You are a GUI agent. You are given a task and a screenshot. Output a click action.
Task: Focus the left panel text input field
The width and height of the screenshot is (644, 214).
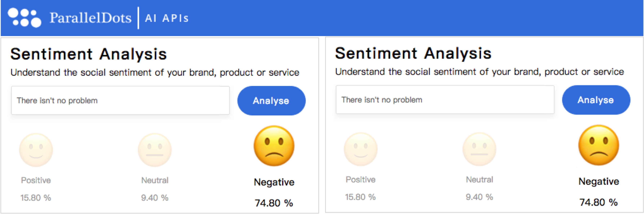pos(120,100)
